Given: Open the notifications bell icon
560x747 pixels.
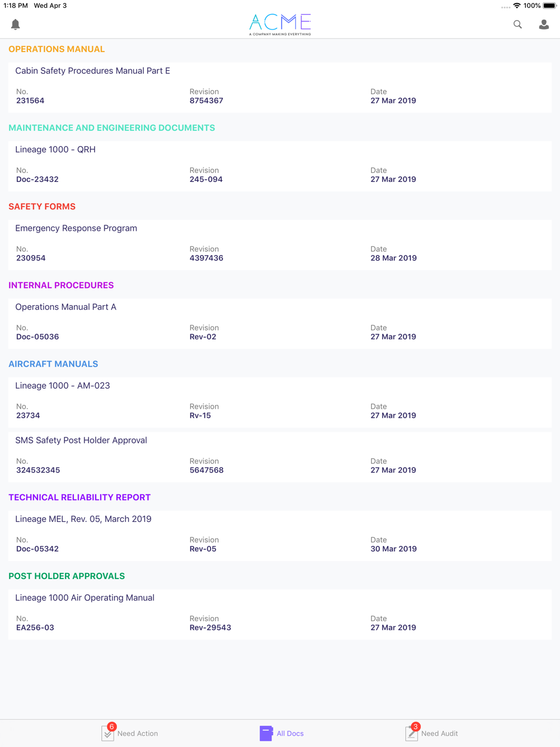Looking at the screenshot, I should pos(16,25).
